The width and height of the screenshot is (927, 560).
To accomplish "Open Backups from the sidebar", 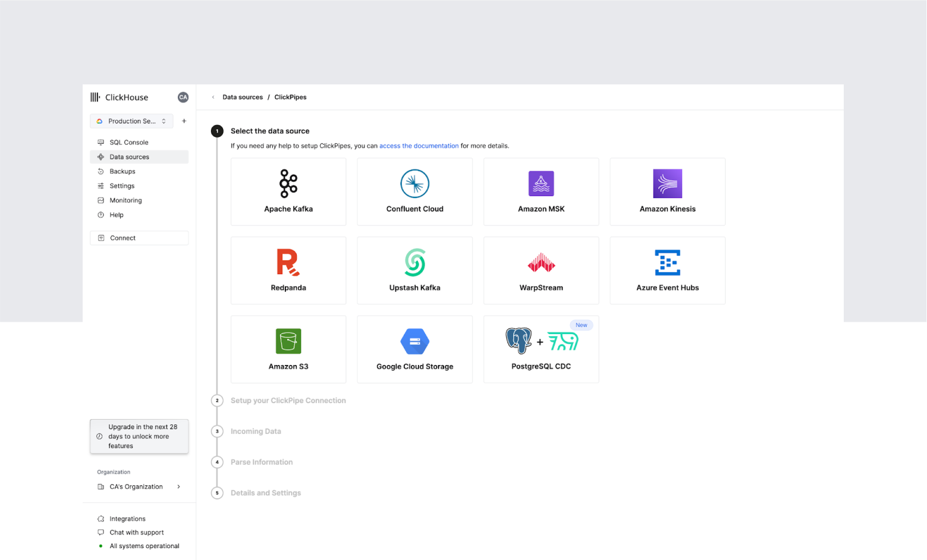I will coord(122,172).
